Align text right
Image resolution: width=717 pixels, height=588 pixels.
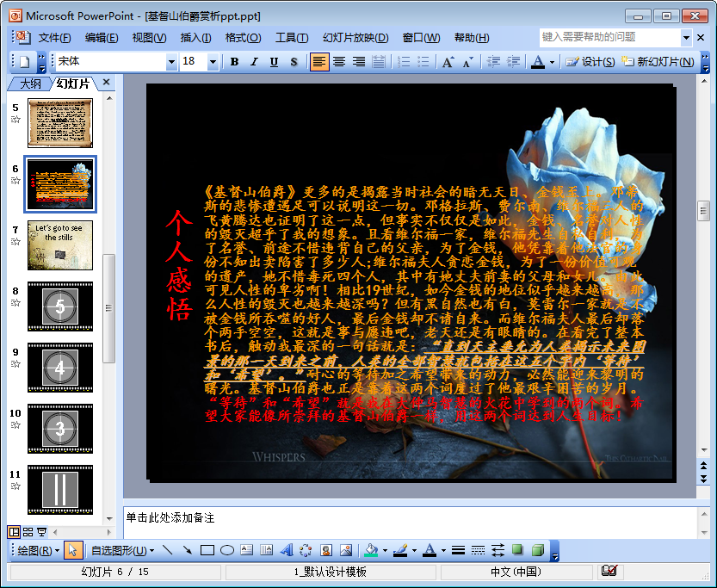point(359,62)
